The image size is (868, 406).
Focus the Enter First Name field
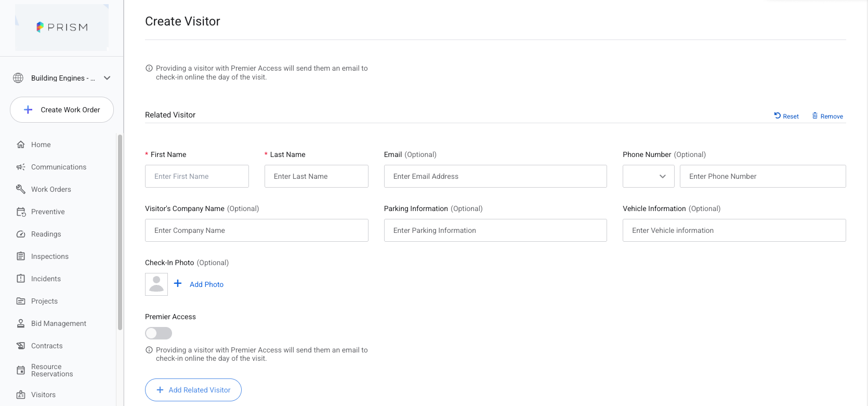tap(197, 176)
